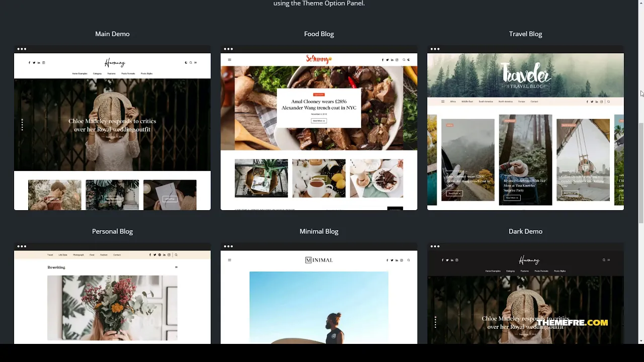Click LinkedIn icon in Travel Blog navbar

(597, 102)
